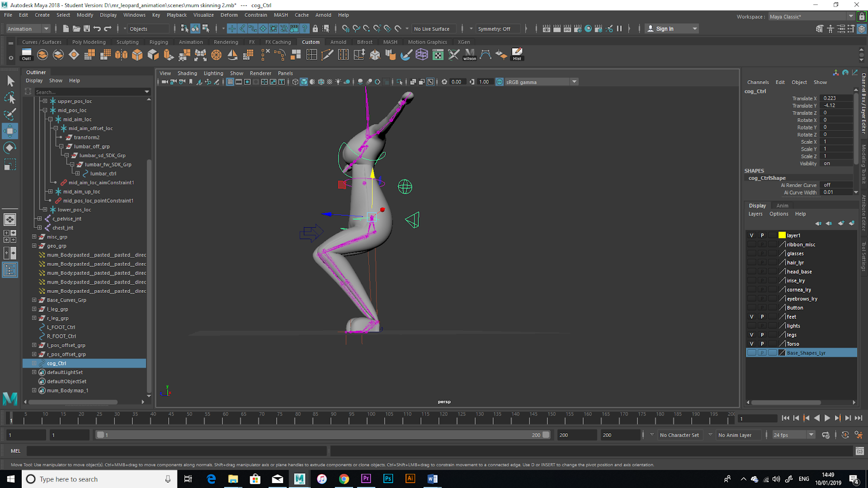Screen dimensions: 868x488
Task: Open Photoshop from the Windows taskbar
Action: pos(388,479)
